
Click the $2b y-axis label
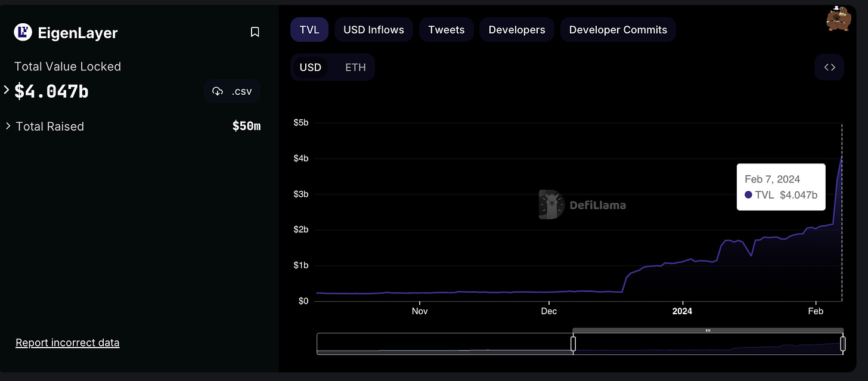click(301, 230)
